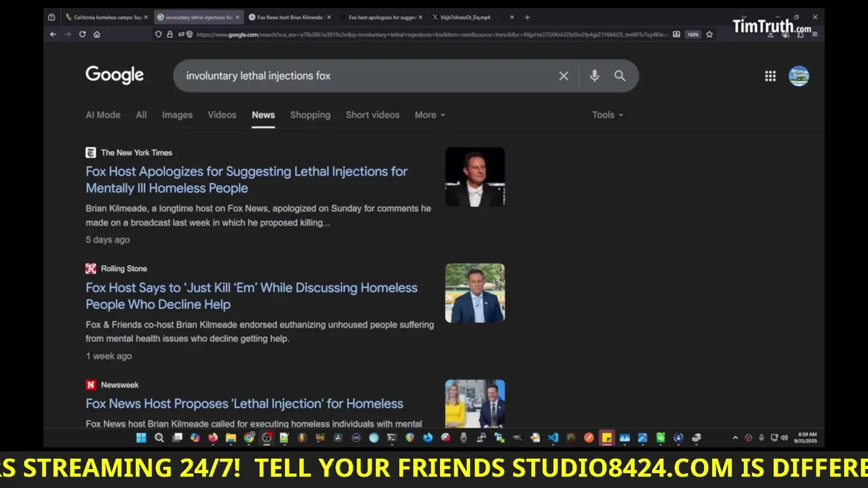Open Windows Start menu
Screen dimensions: 868x488
[x=141, y=438]
